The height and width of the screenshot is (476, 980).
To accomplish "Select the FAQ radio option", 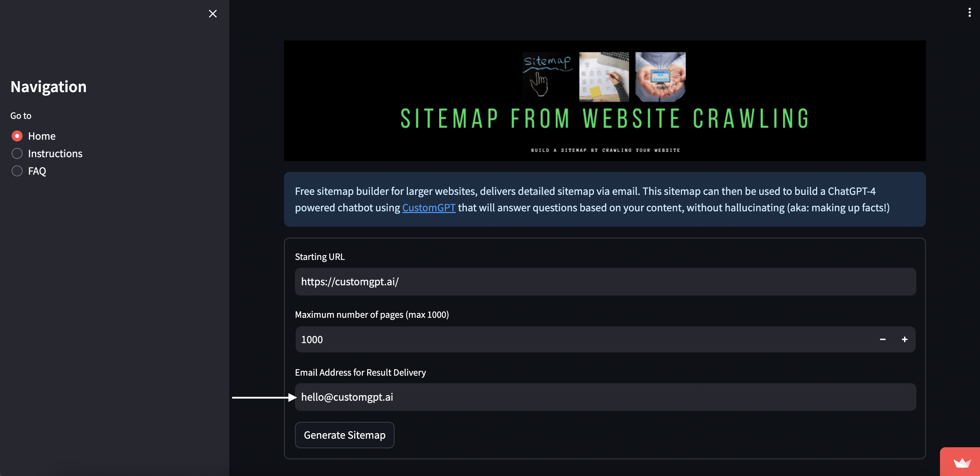I will 17,171.
